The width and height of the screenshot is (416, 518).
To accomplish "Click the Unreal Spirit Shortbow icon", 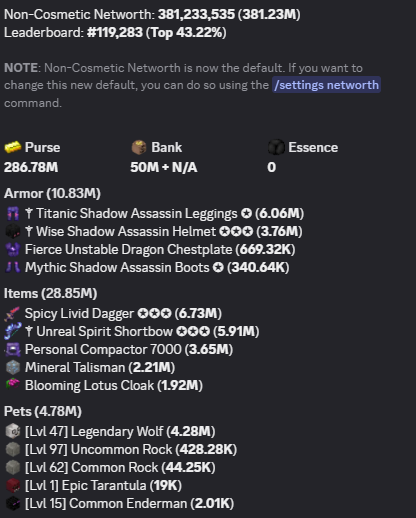I will click(x=13, y=331).
